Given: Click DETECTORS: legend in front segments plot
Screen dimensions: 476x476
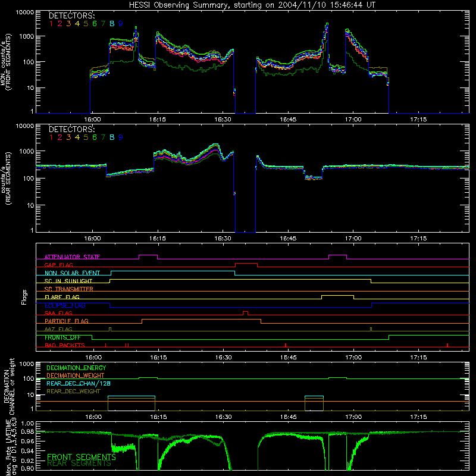Looking at the screenshot, I should pos(71,16).
